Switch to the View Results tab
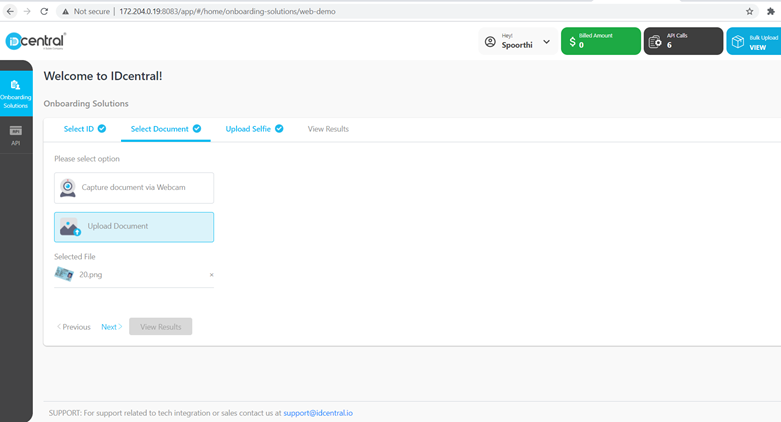This screenshot has height=422, width=781. pyautogui.click(x=328, y=129)
